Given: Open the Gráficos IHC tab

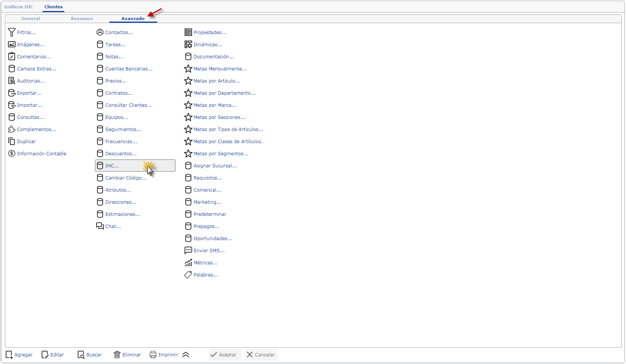Looking at the screenshot, I should coord(19,7).
